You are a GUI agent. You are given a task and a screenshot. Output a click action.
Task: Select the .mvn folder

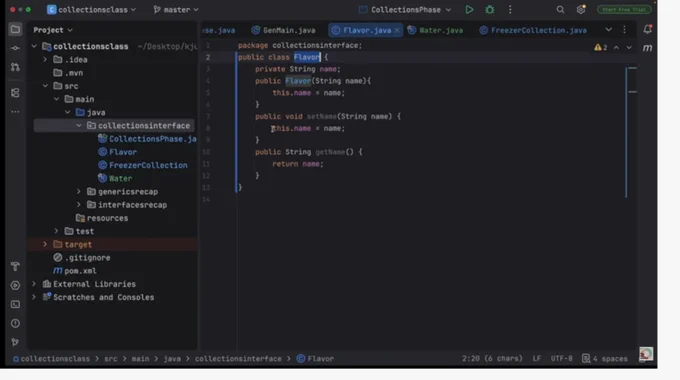(68, 73)
